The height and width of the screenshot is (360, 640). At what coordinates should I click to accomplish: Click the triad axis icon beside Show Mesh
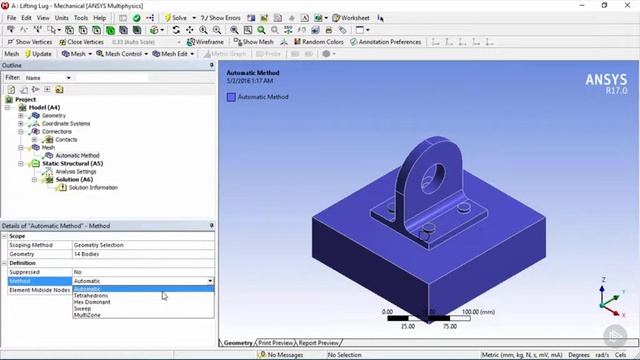(284, 42)
